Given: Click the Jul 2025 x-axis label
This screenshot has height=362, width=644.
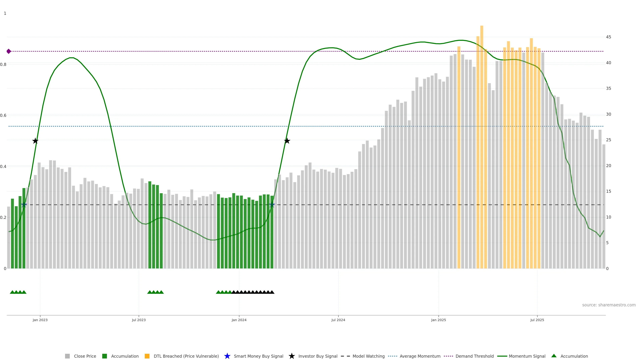Looking at the screenshot, I should (537, 320).
